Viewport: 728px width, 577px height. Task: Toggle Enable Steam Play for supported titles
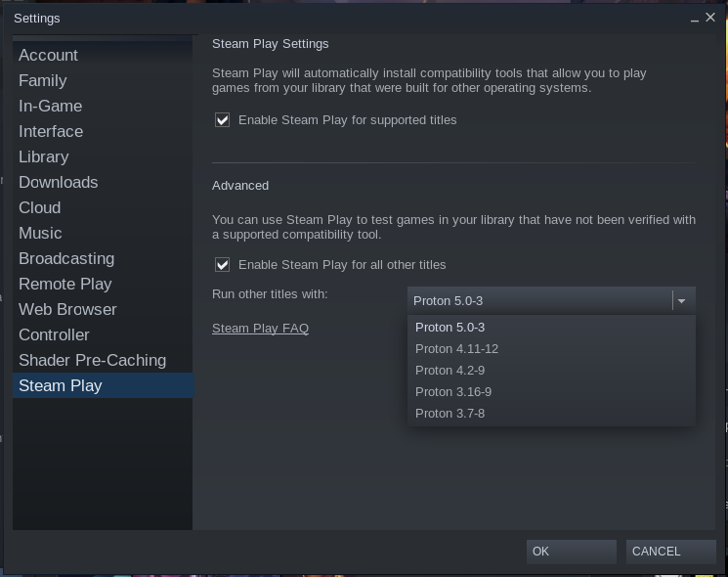click(222, 120)
